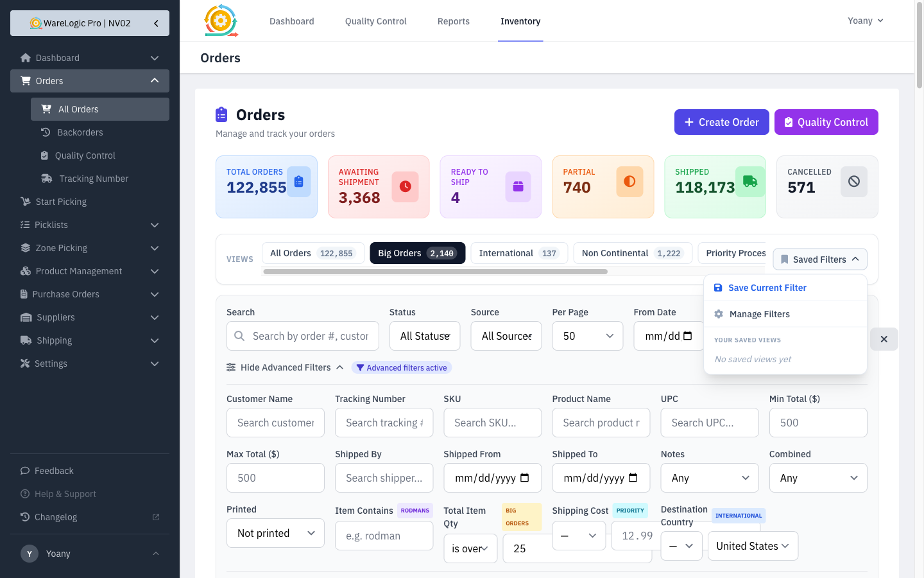This screenshot has height=578, width=924.
Task: Select All Orders in sidebar
Action: click(x=100, y=109)
